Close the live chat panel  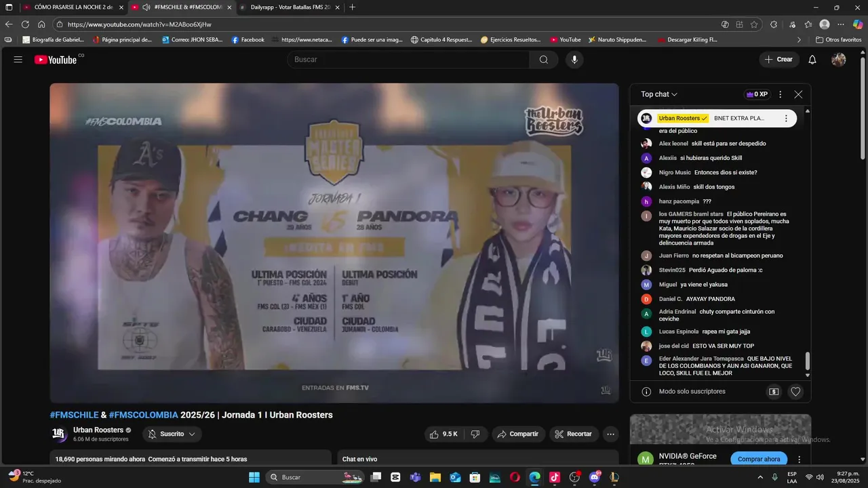[798, 95]
